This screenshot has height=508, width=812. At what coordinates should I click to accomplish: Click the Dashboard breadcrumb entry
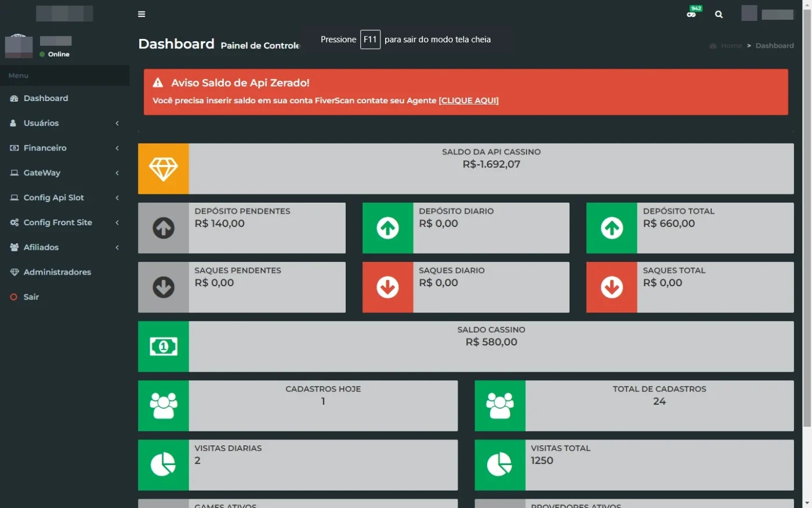tap(774, 46)
